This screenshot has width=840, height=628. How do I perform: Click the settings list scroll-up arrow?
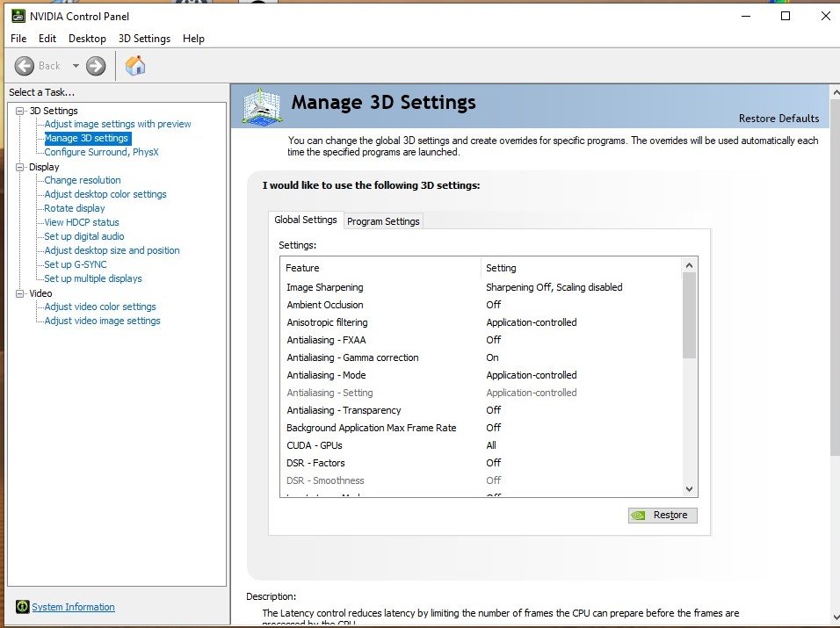(x=690, y=265)
